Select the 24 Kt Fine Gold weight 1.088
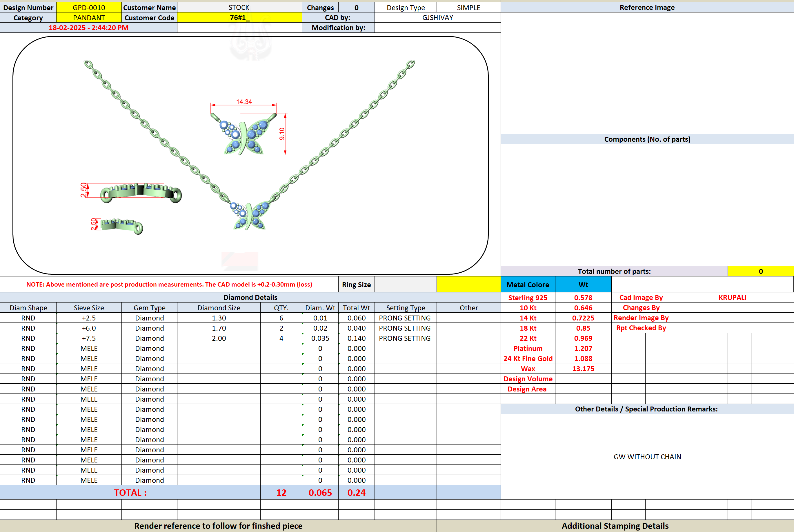Viewport: 794px width, 532px height. [583, 359]
